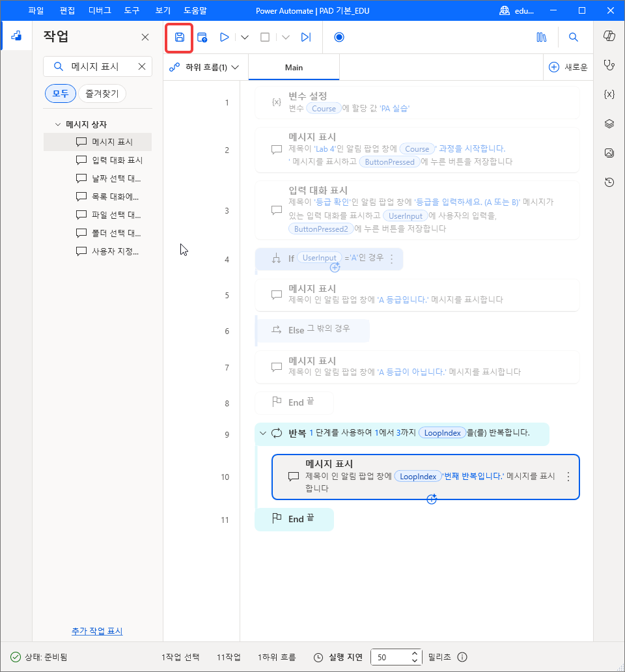Open the Images panel icon
Image resolution: width=625 pixels, height=672 pixels.
[x=609, y=152]
